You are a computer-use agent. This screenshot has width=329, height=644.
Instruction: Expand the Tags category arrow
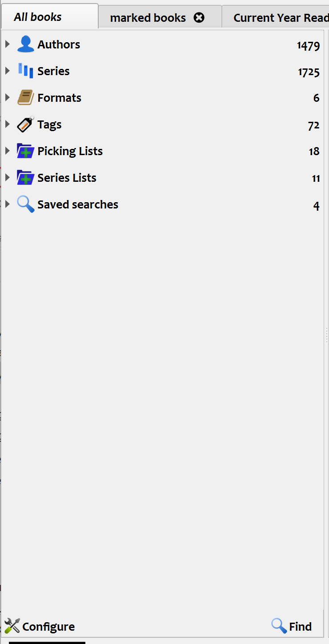(7, 124)
